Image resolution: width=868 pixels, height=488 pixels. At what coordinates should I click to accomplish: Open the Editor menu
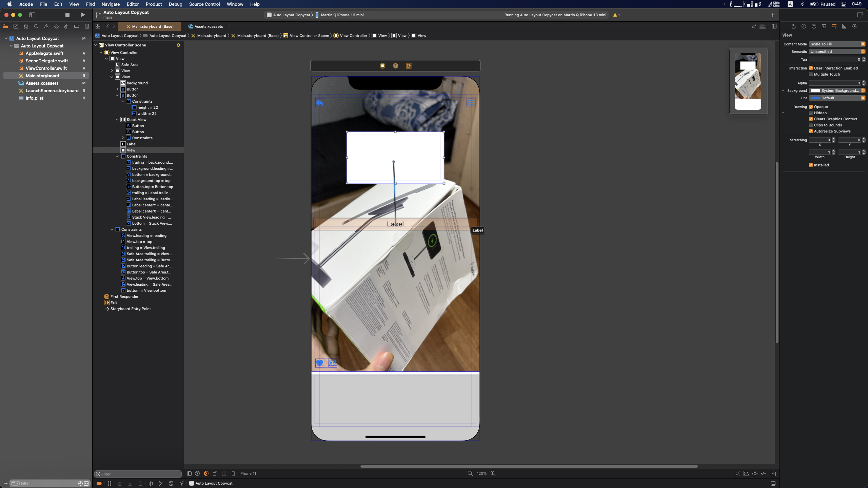tap(133, 4)
